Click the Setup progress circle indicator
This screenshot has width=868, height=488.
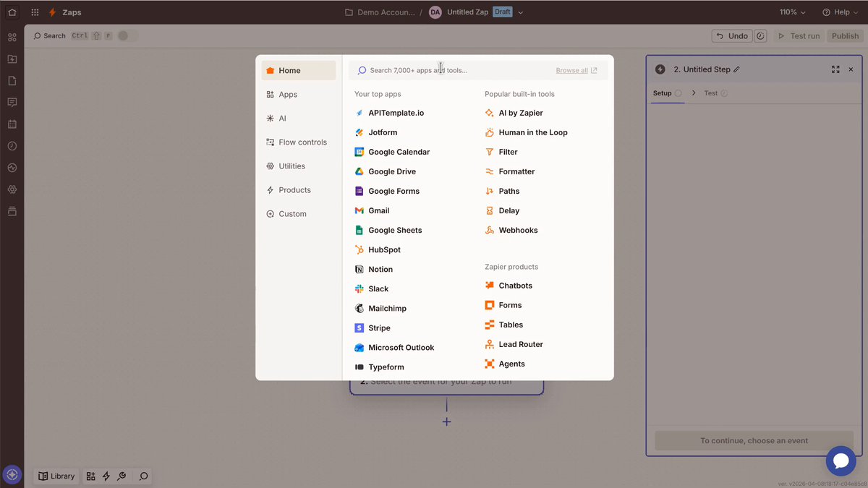(x=678, y=92)
